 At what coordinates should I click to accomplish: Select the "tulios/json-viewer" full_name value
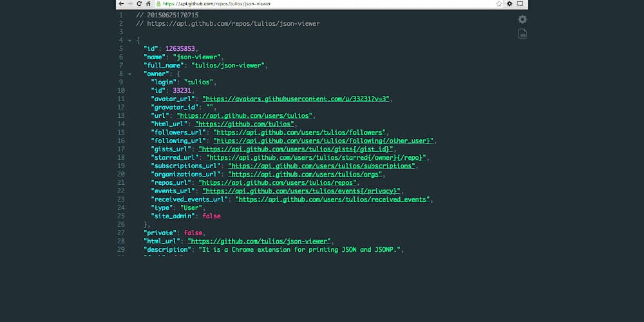pos(228,65)
